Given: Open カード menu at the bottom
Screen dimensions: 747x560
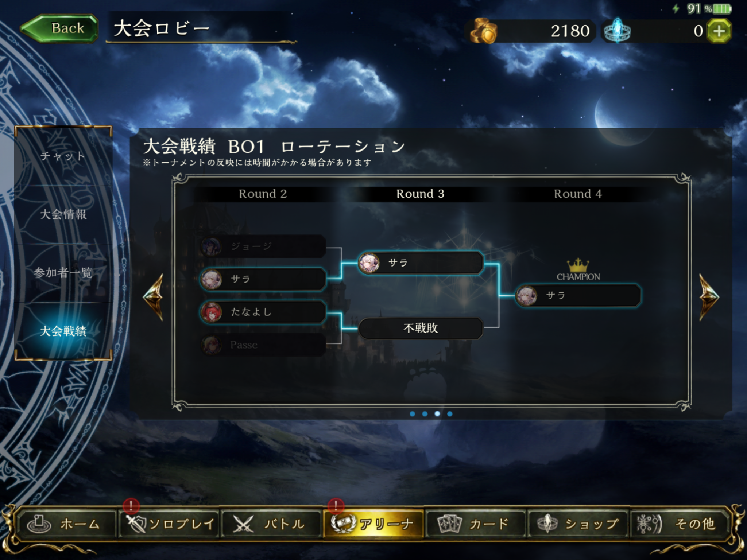Looking at the screenshot, I should (475, 524).
